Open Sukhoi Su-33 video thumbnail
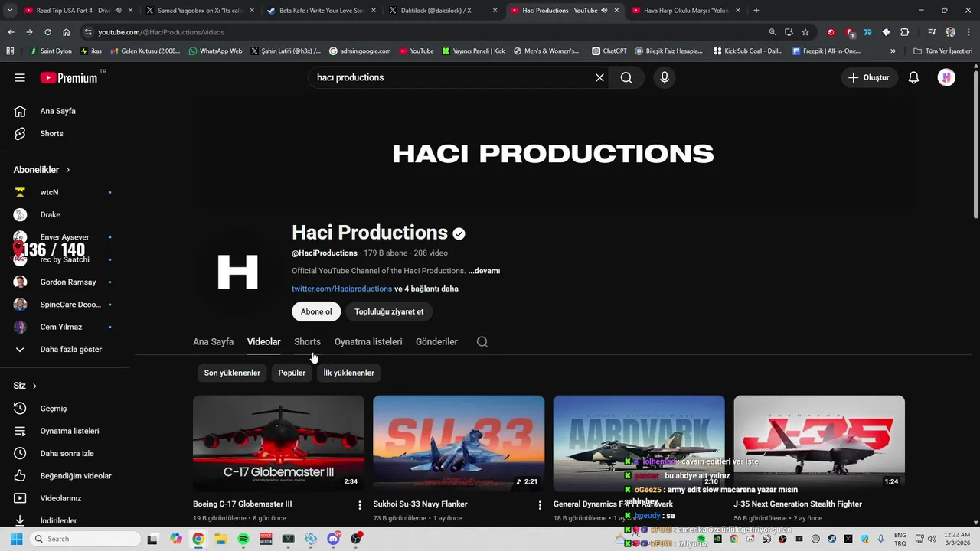980x551 pixels. pos(459,443)
